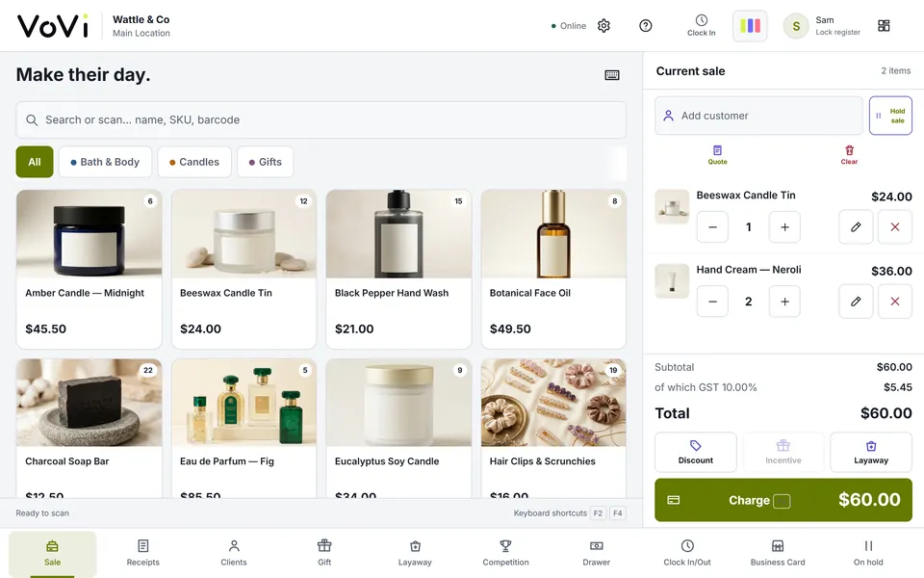The image size is (924, 578).
Task: Add Eucalyptus Soy Candle to sale
Action: [398, 428]
